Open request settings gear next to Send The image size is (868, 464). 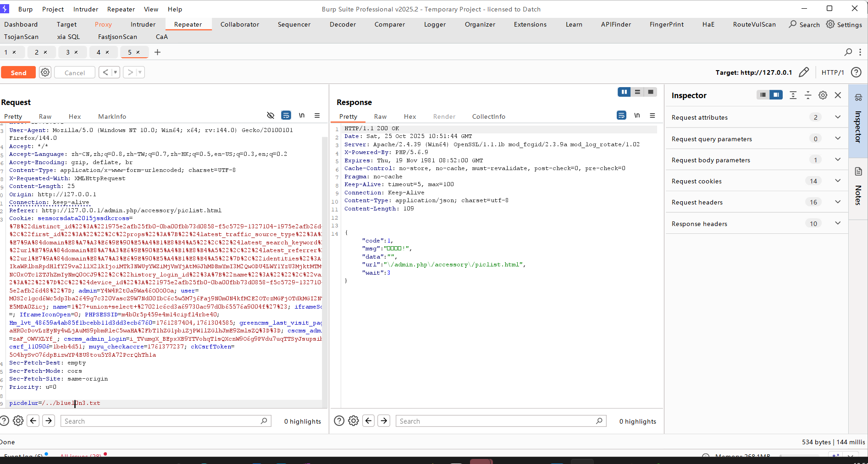(45, 72)
